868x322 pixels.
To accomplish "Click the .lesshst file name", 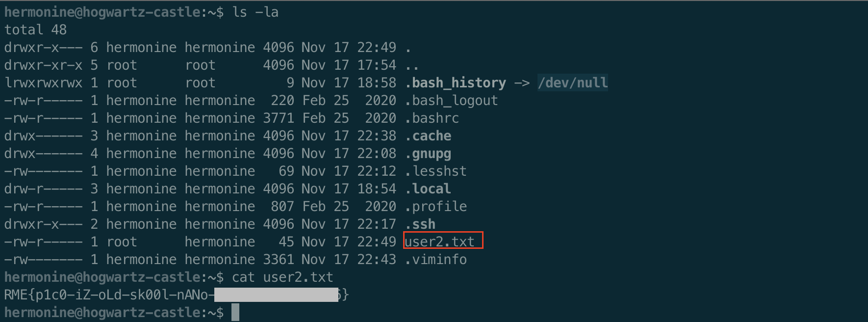I will pyautogui.click(x=436, y=171).
